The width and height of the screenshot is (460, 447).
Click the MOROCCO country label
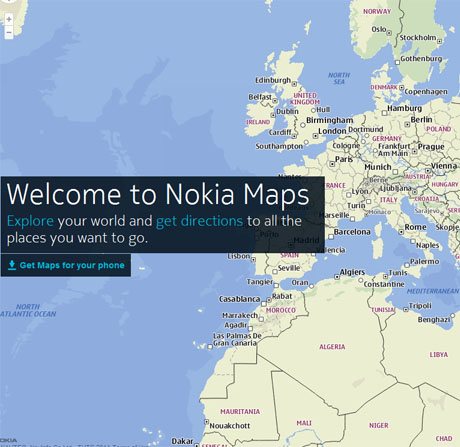click(x=281, y=310)
